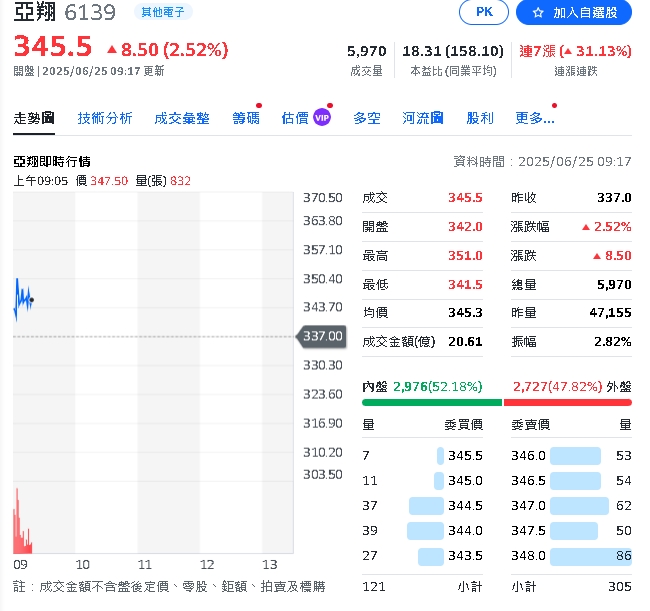Click the 開盤 342.0 value

point(465,227)
